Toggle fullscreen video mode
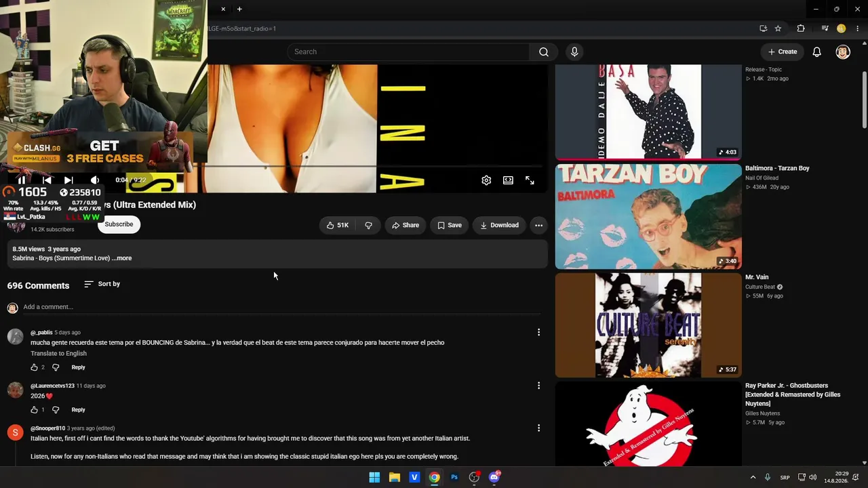The image size is (868, 488). [530, 180]
